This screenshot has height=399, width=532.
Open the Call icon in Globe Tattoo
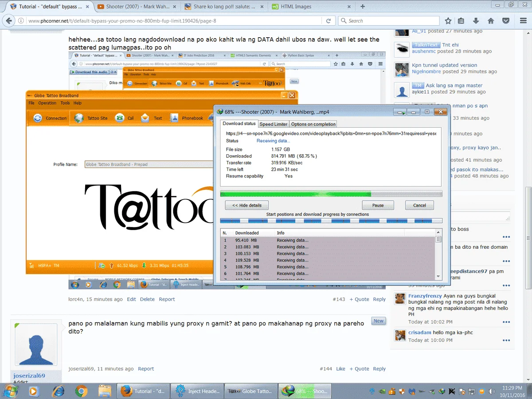tap(120, 118)
